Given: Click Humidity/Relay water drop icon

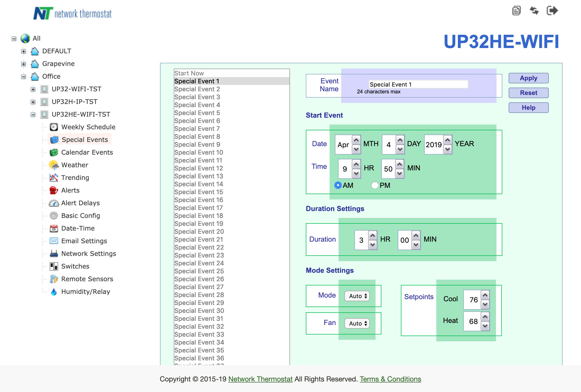Looking at the screenshot, I should tap(54, 292).
